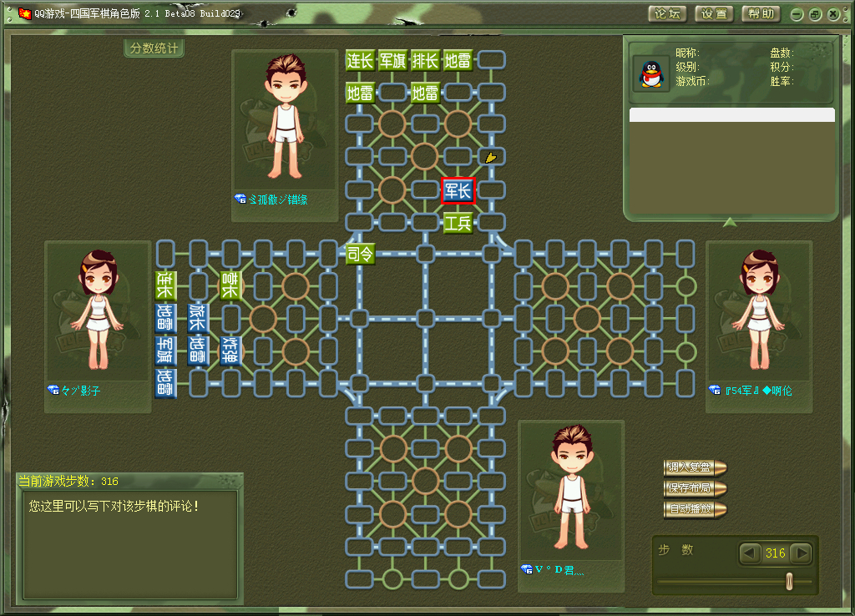Image resolution: width=855 pixels, height=616 pixels.
Task: Select the blue 旅长 piece
Action: click(x=198, y=318)
